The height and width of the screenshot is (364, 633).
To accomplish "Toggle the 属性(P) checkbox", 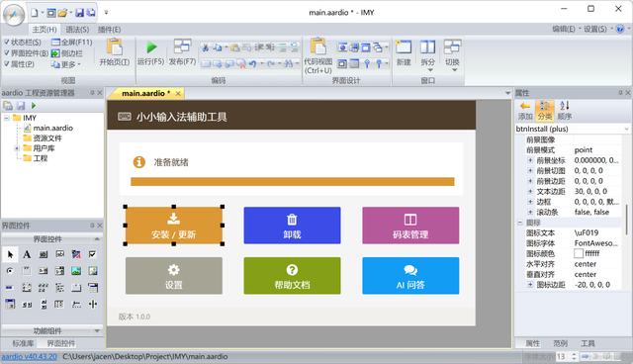I will [7, 63].
